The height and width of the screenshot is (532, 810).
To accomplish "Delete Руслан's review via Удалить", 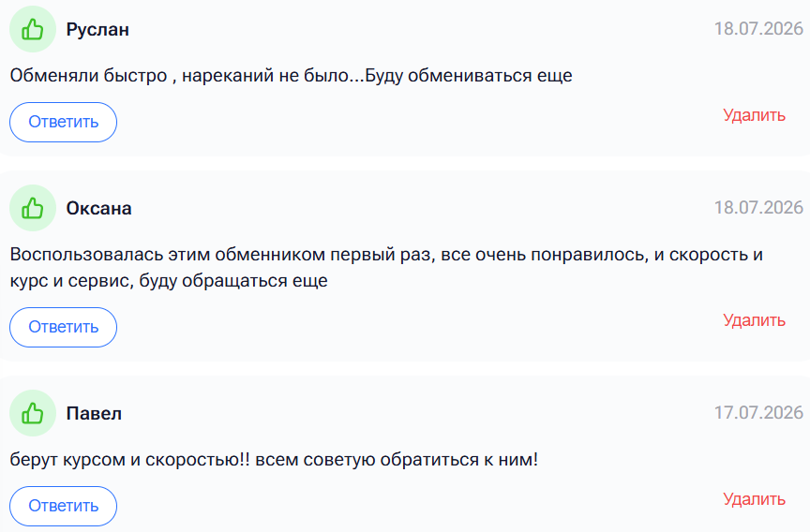I will (754, 115).
